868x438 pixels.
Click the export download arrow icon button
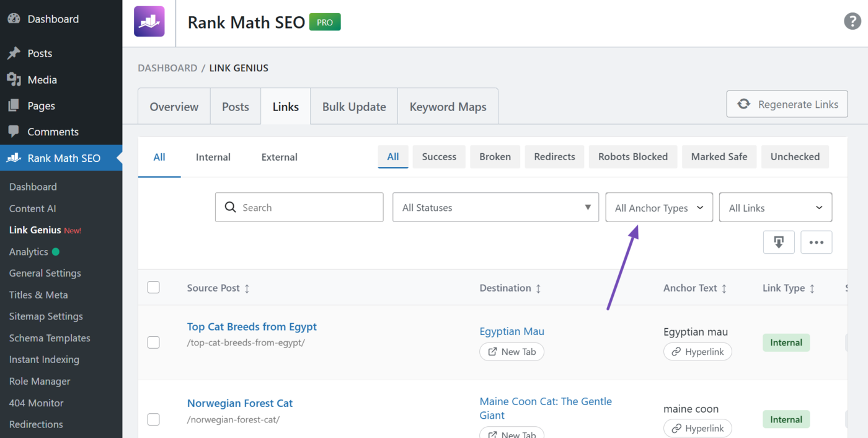[779, 243]
